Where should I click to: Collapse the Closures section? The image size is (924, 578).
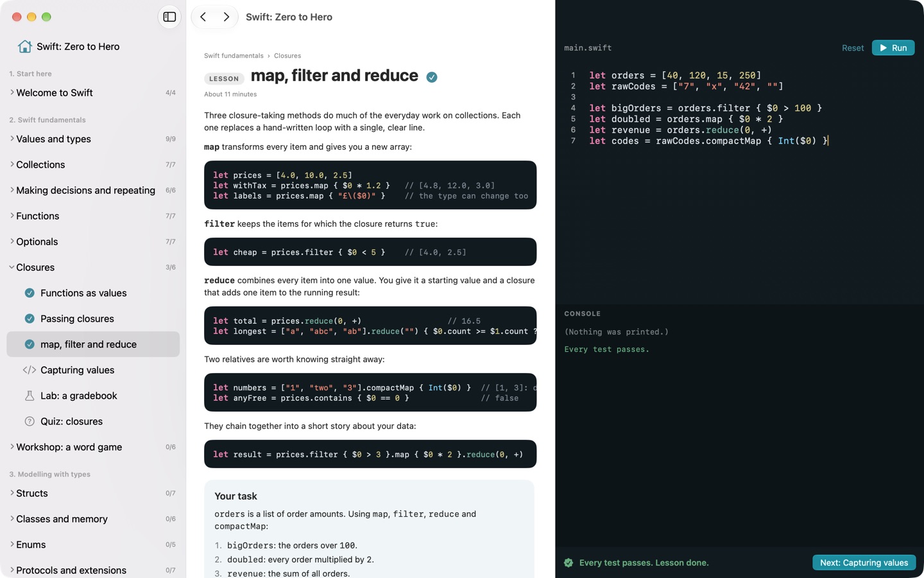pyautogui.click(x=12, y=267)
